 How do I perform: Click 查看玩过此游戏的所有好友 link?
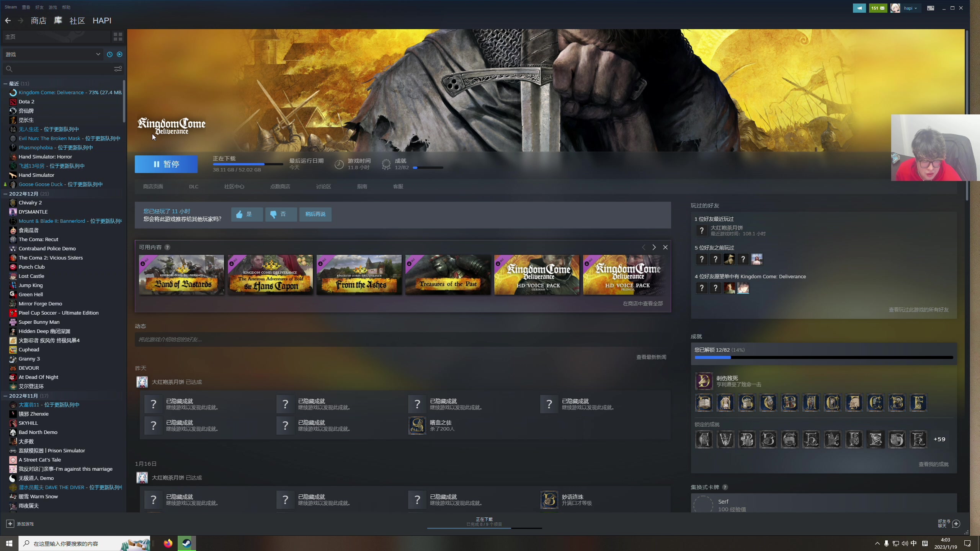tap(919, 310)
